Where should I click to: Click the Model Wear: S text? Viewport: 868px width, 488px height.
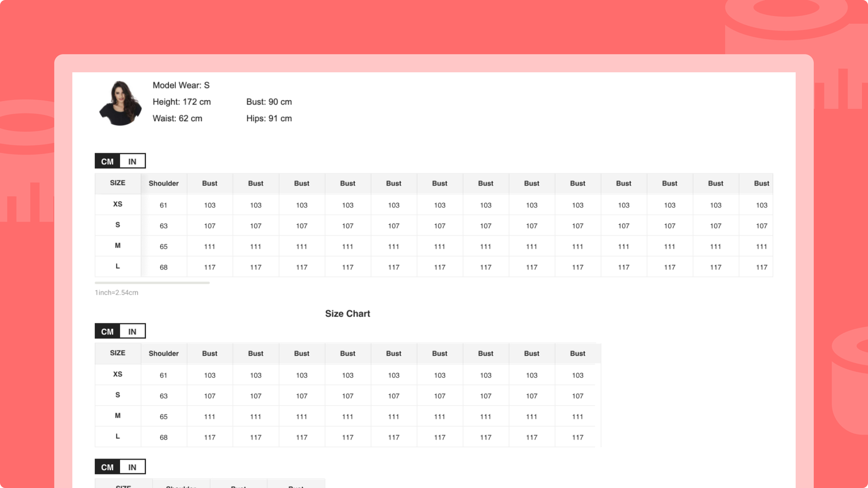click(181, 85)
